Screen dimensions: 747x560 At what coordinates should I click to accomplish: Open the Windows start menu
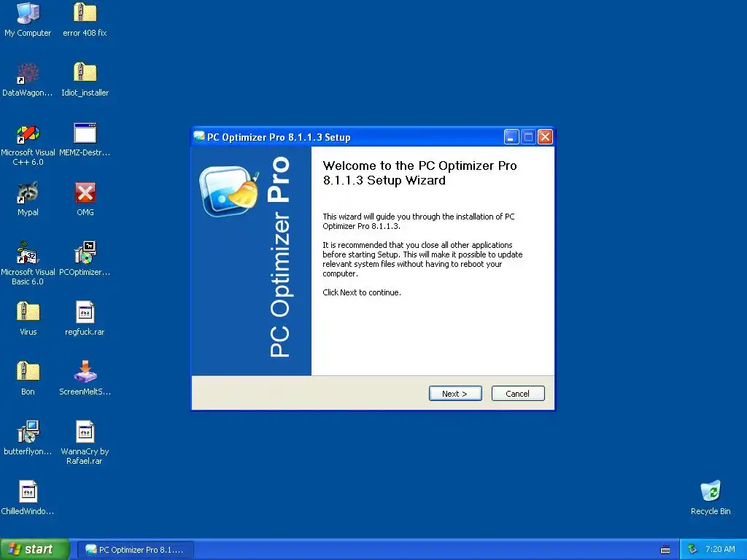pos(34,549)
